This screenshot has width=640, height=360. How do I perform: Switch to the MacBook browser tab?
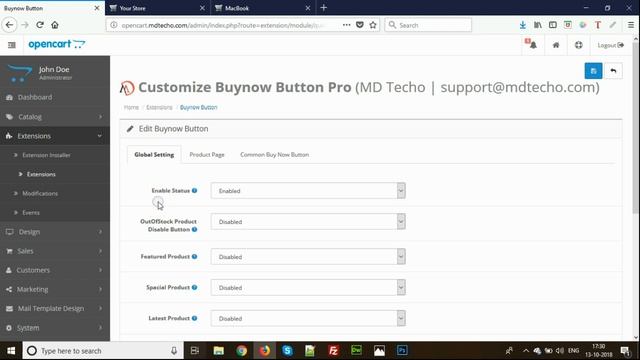click(263, 8)
